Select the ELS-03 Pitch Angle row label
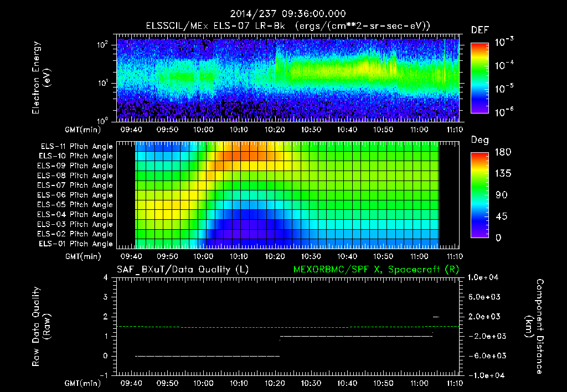The height and width of the screenshot is (392, 567). [75, 225]
